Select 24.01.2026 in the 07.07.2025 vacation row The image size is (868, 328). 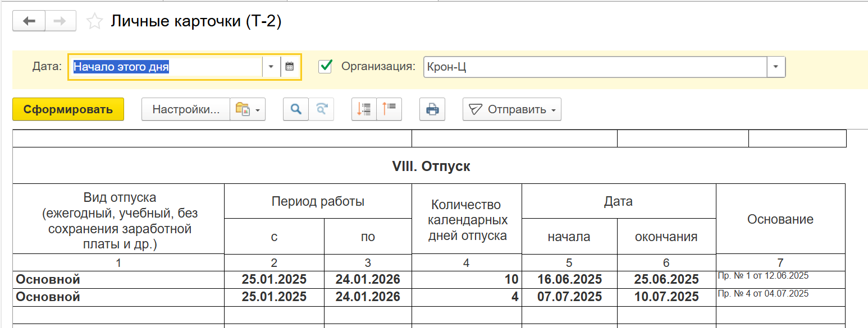(x=368, y=297)
